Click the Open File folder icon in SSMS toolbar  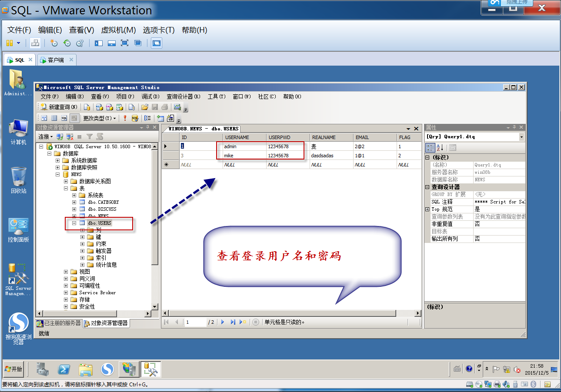[145, 107]
